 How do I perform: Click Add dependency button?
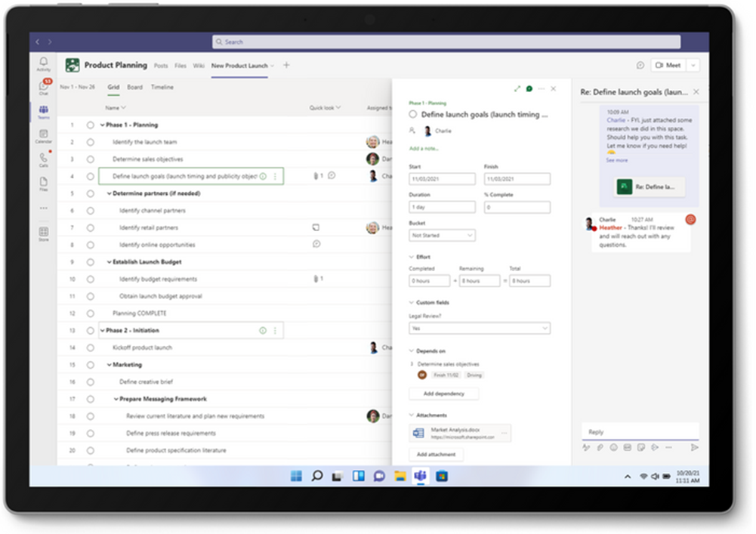click(x=444, y=394)
